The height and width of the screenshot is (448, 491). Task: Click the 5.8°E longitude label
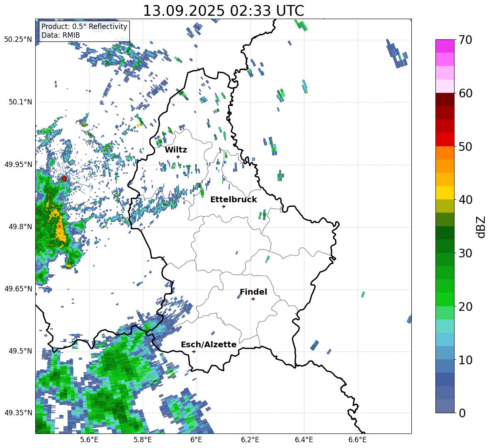(x=143, y=440)
